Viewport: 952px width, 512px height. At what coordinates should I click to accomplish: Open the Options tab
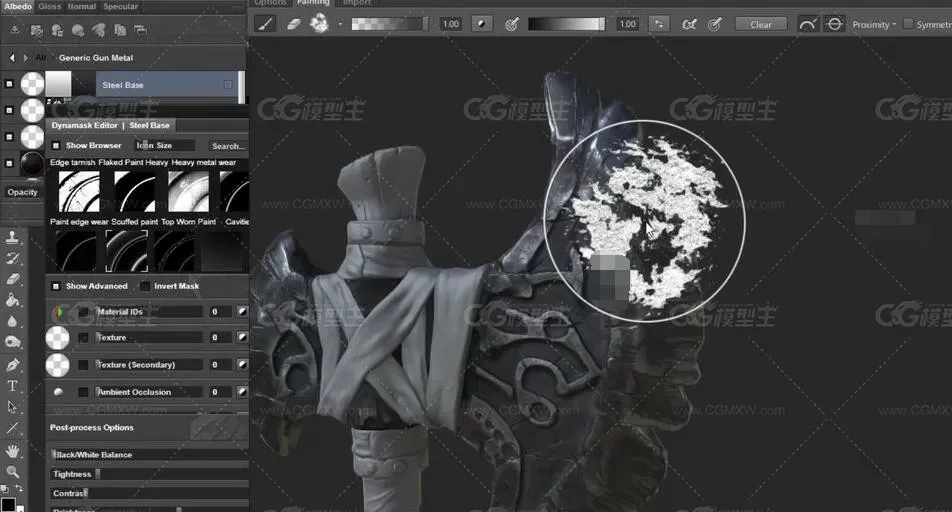[270, 3]
